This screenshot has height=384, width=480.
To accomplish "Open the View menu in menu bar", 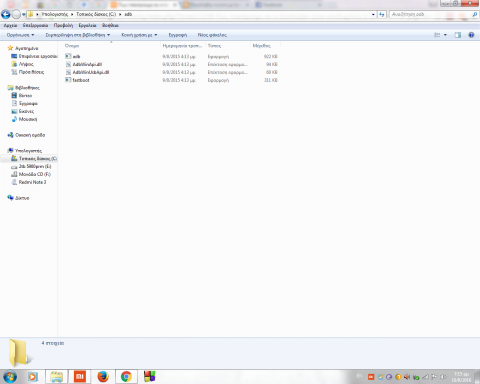I will pyautogui.click(x=63, y=25).
